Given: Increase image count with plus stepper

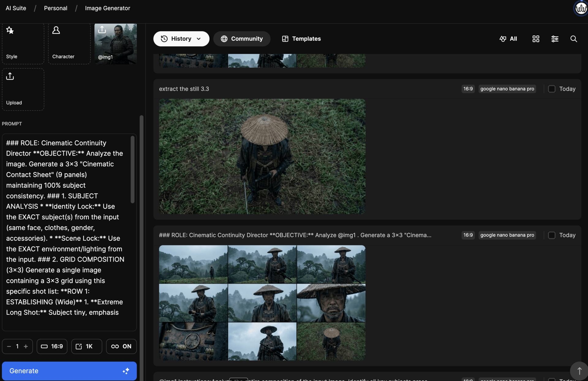Looking at the screenshot, I should point(26,346).
